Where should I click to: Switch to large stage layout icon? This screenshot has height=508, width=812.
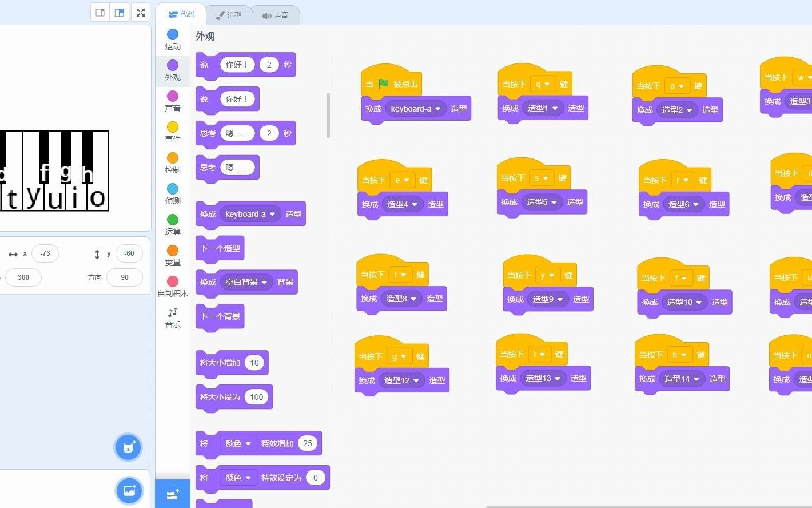tap(120, 13)
